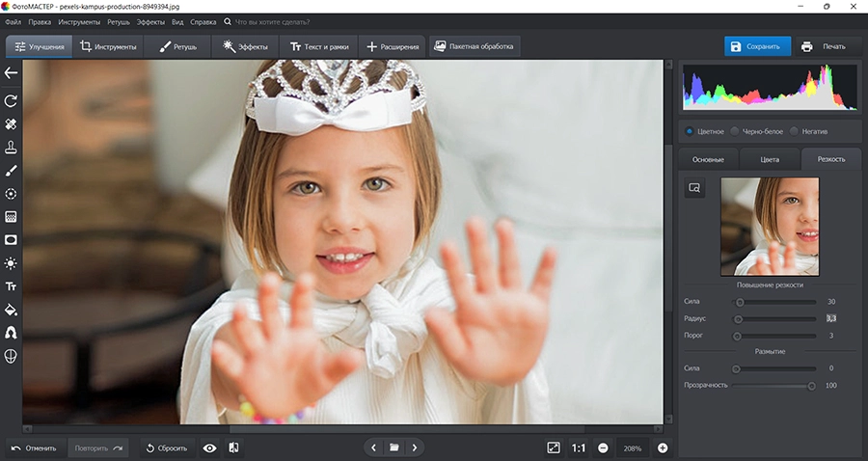Select the Черно-белое radio button
The height and width of the screenshot is (461, 868).
(735, 132)
